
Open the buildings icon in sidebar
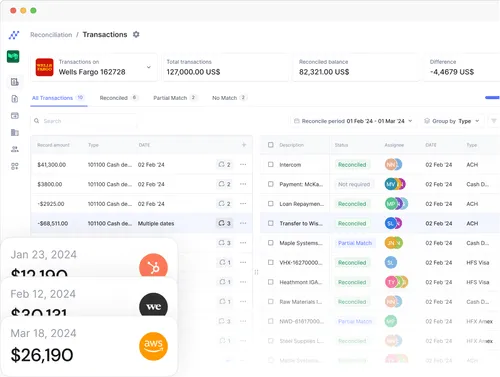pyautogui.click(x=15, y=132)
